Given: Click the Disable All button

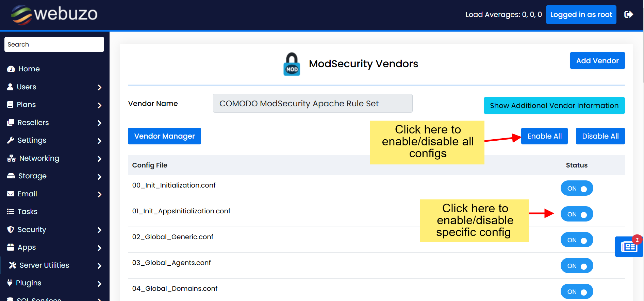Looking at the screenshot, I should tap(600, 136).
